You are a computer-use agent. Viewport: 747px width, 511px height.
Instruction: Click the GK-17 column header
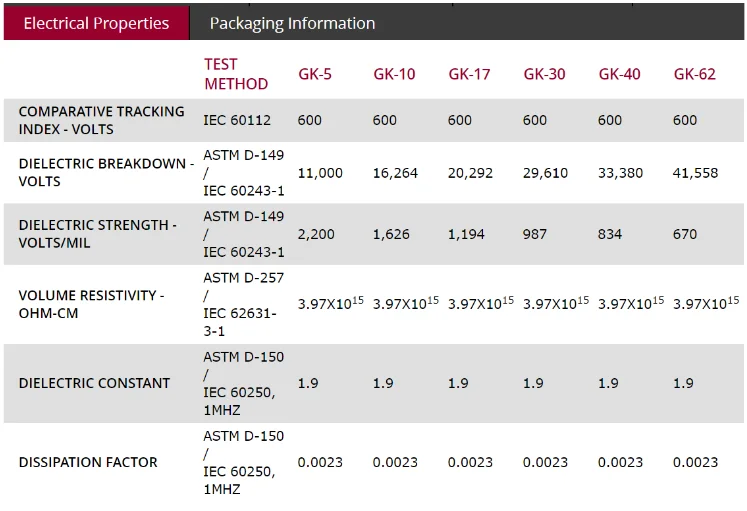pos(469,74)
